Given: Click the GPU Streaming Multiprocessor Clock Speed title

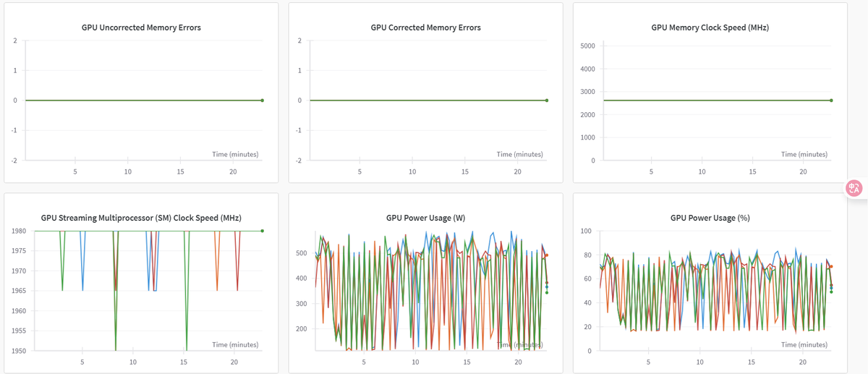Looking at the screenshot, I should tap(141, 218).
